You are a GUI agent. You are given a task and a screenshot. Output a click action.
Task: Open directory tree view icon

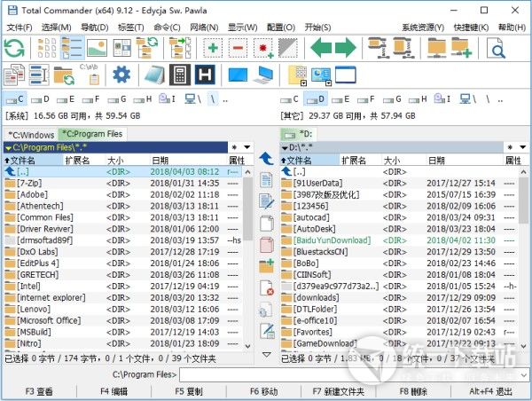pos(147,48)
